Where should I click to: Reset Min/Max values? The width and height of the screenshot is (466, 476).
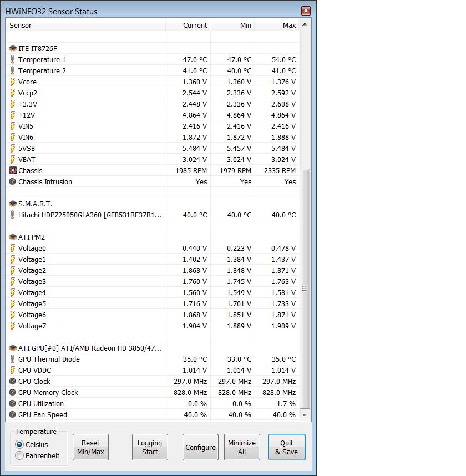click(x=90, y=447)
